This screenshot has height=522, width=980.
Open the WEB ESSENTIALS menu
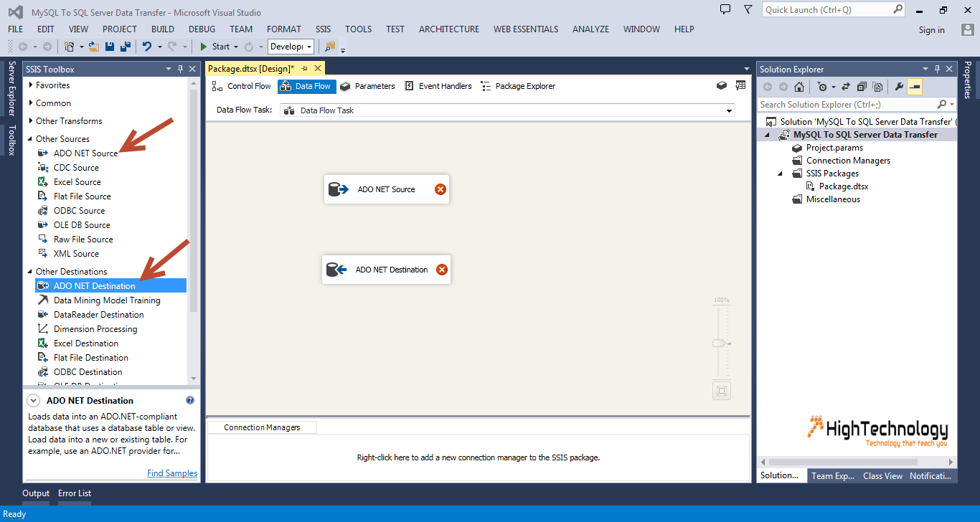coord(526,29)
